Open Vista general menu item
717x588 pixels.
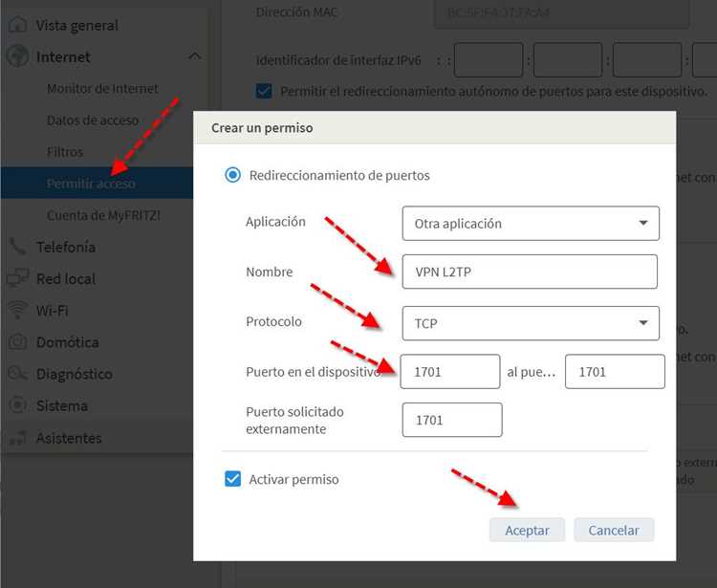[76, 25]
